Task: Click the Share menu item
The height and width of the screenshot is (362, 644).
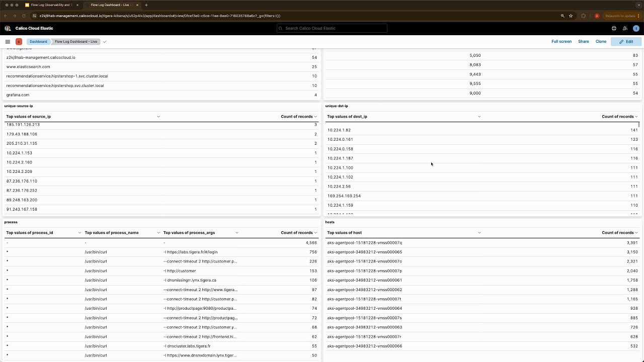Action: coord(583,42)
